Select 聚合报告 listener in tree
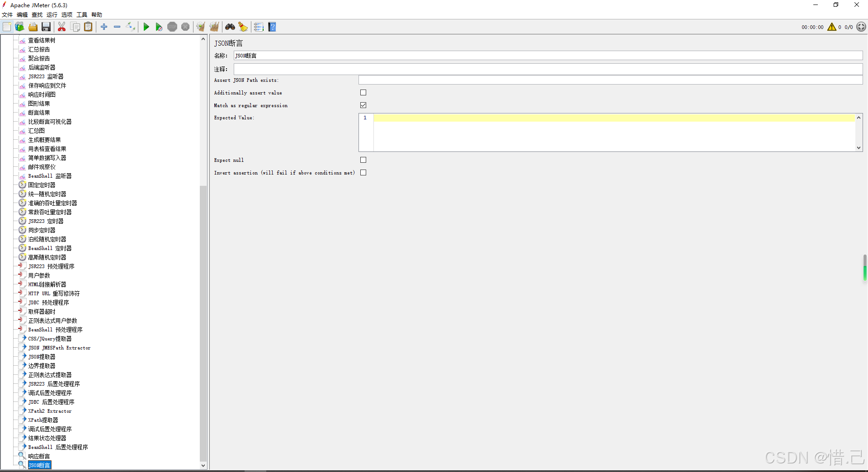The width and height of the screenshot is (868, 472). click(39, 58)
